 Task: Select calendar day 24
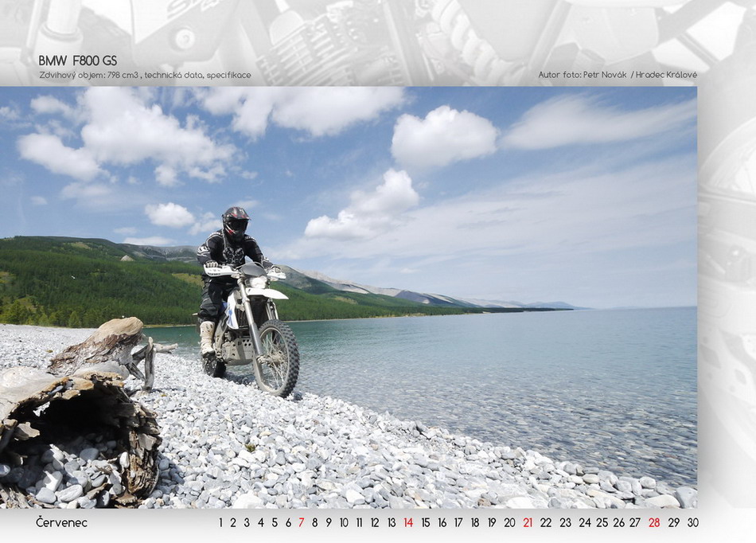(585, 523)
